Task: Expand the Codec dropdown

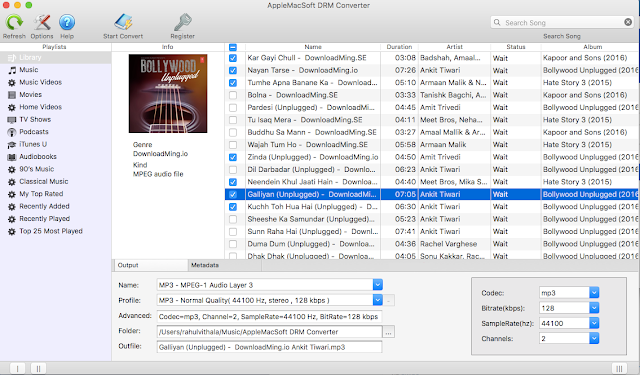Action: (594, 293)
